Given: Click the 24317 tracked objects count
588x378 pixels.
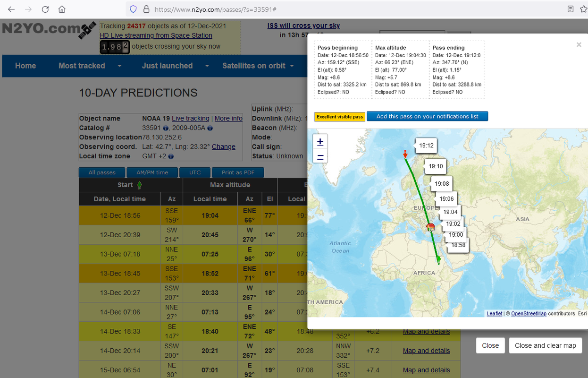Looking at the screenshot, I should [x=136, y=26].
